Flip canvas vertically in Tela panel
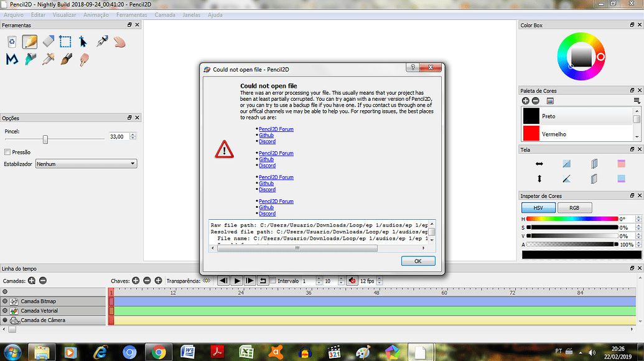The height and width of the screenshot is (361, 644). [x=539, y=179]
